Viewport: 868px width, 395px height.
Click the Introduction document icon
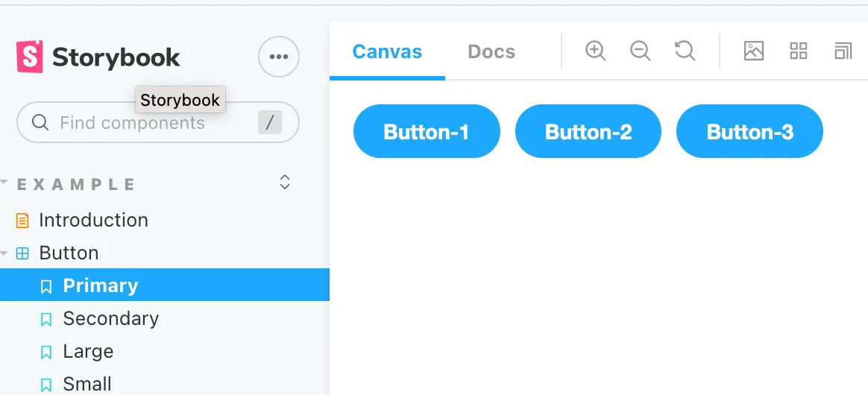point(23,221)
